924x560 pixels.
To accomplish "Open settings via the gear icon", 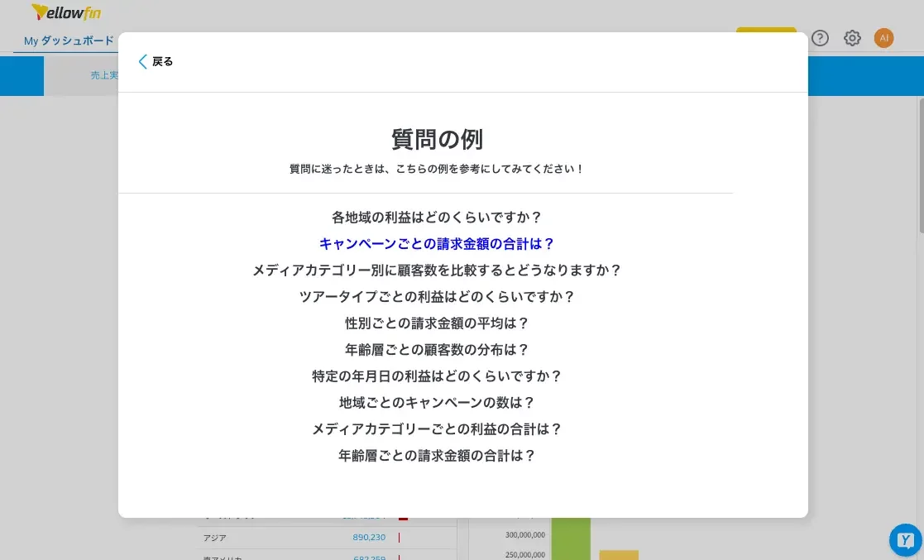I will click(852, 38).
